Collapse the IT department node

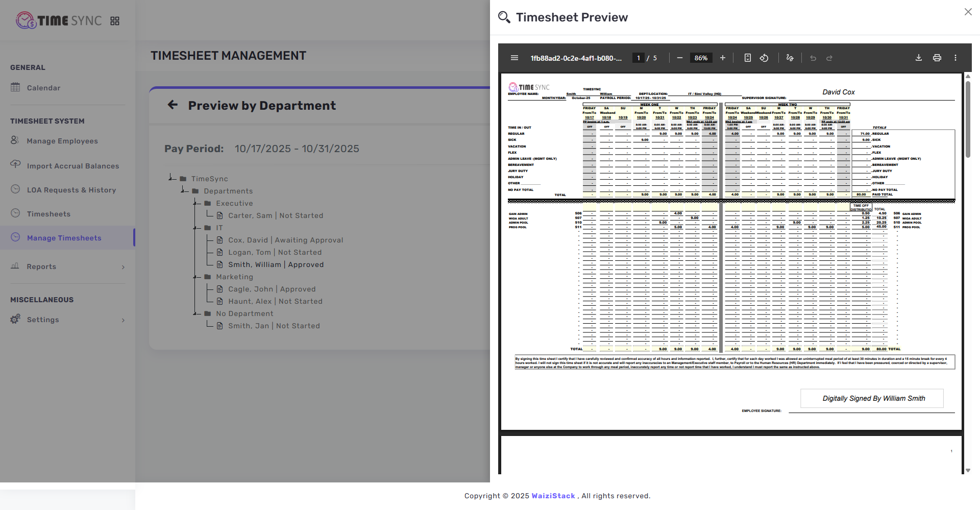(x=196, y=228)
